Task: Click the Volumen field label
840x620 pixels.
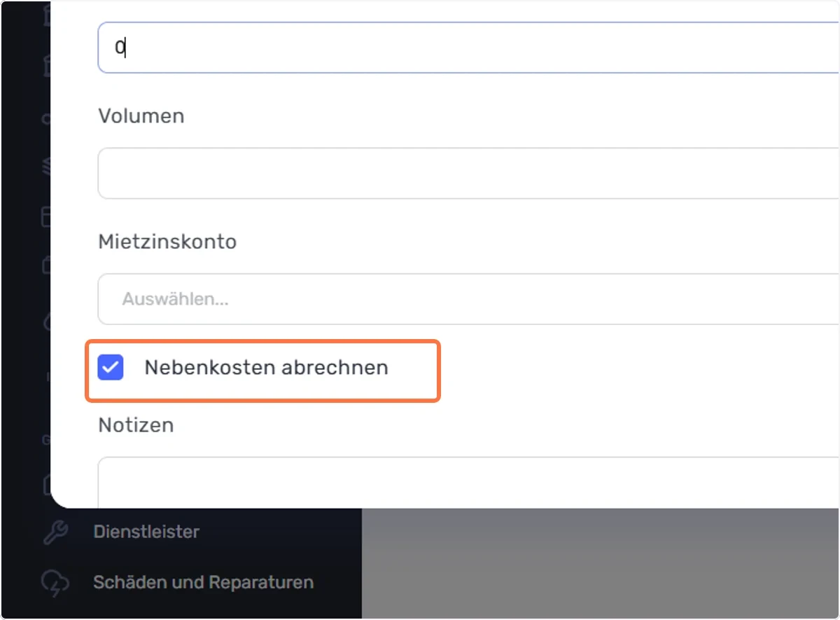Action: pos(141,116)
